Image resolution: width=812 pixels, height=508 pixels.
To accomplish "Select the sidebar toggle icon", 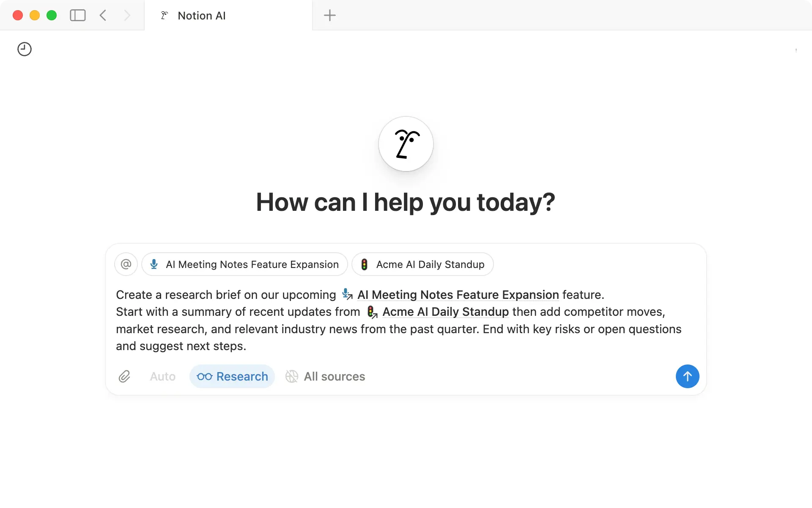I will point(78,15).
